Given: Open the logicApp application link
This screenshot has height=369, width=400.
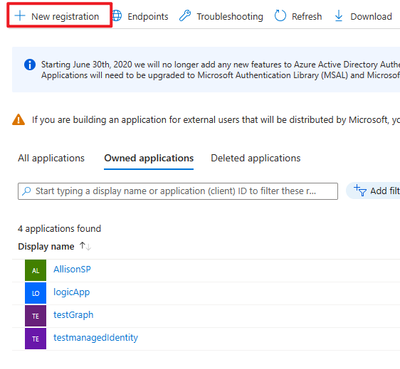Looking at the screenshot, I should (x=72, y=292).
